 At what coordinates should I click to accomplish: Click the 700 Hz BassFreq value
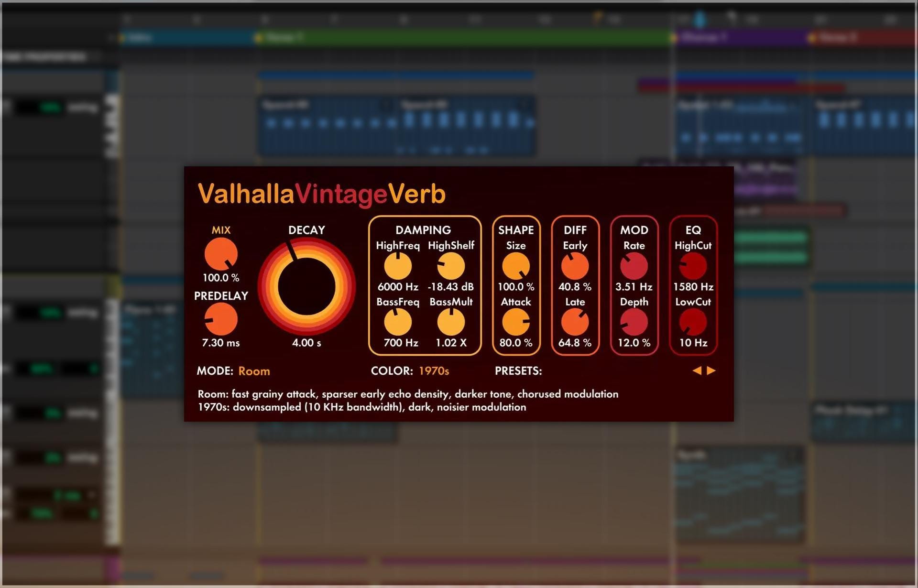pos(401,343)
